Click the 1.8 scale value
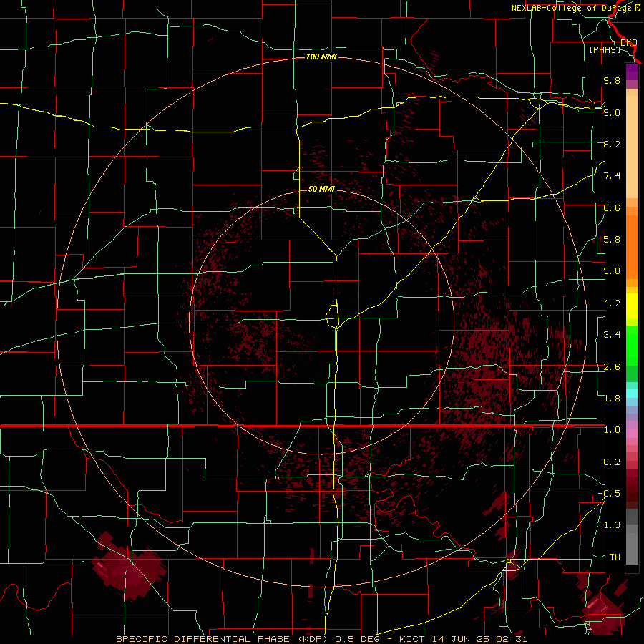Viewport: 644px width, 644px height. pos(612,399)
